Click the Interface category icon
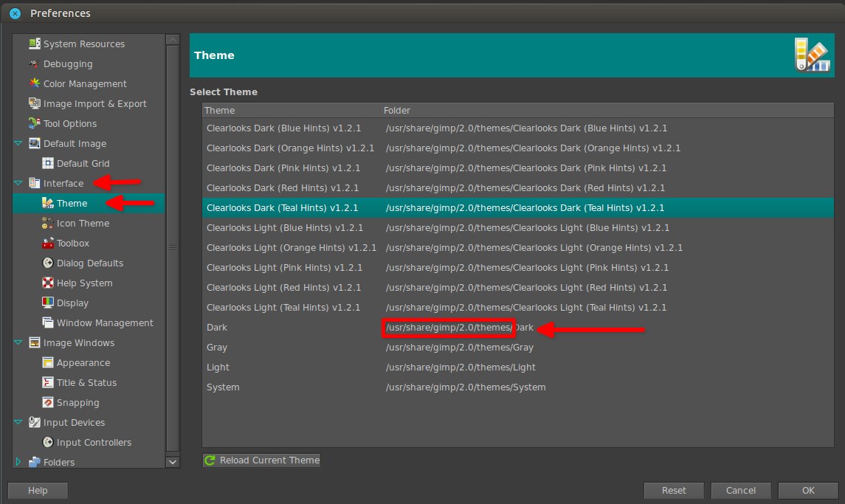This screenshot has width=845, height=504. tap(35, 183)
